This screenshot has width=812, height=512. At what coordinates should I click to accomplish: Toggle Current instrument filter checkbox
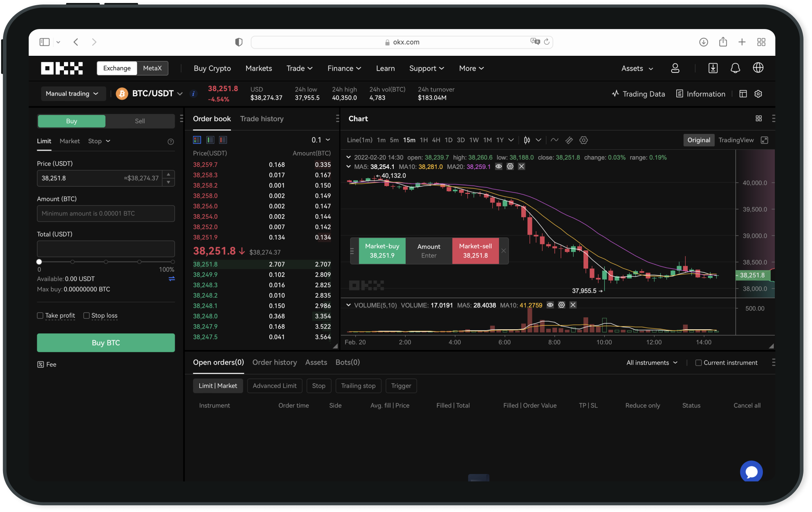tap(699, 362)
